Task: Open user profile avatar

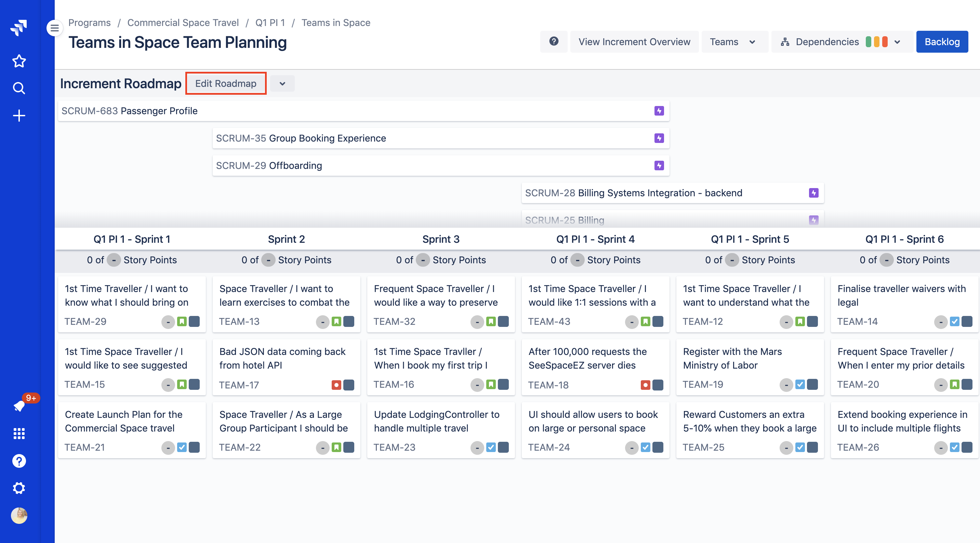Action: tap(19, 516)
